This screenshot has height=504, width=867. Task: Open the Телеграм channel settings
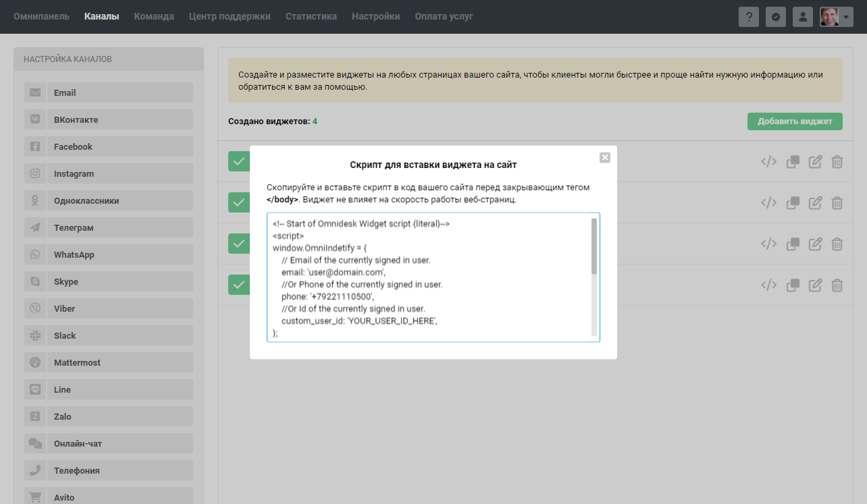pyautogui.click(x=108, y=228)
